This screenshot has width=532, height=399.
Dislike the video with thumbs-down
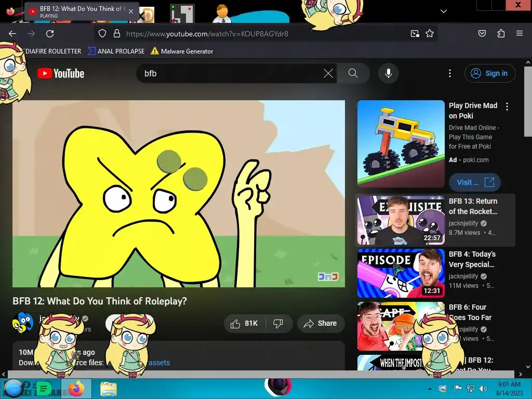(x=278, y=323)
